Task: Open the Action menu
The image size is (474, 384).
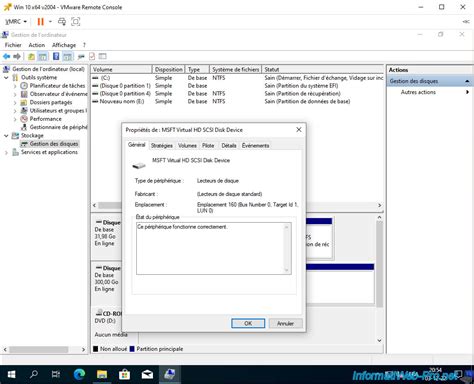Action: pos(37,45)
